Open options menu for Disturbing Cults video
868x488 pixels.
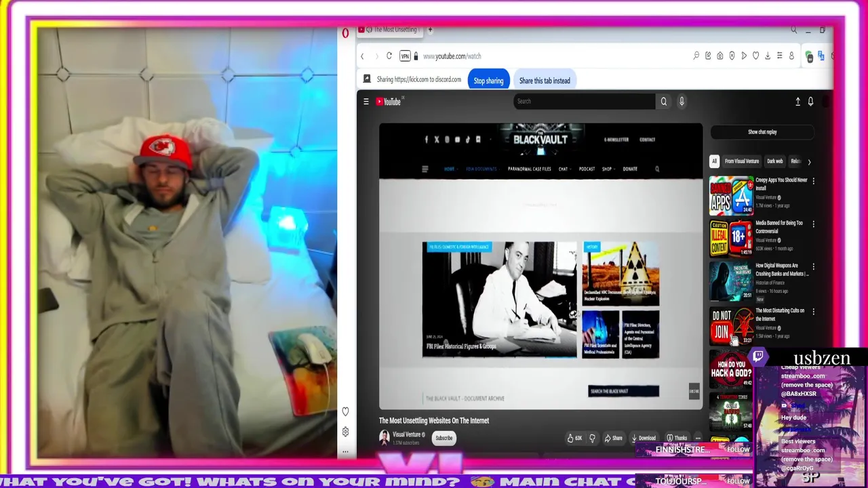(x=813, y=312)
